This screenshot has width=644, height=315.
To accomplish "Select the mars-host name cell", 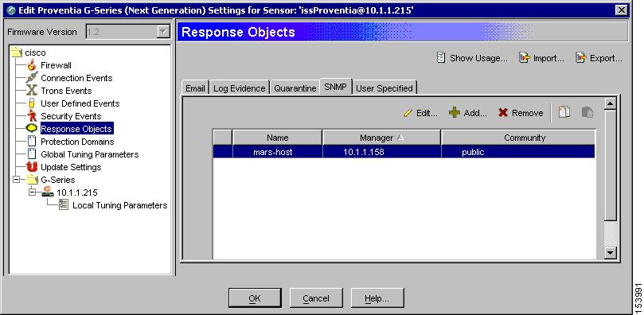I will (277, 152).
